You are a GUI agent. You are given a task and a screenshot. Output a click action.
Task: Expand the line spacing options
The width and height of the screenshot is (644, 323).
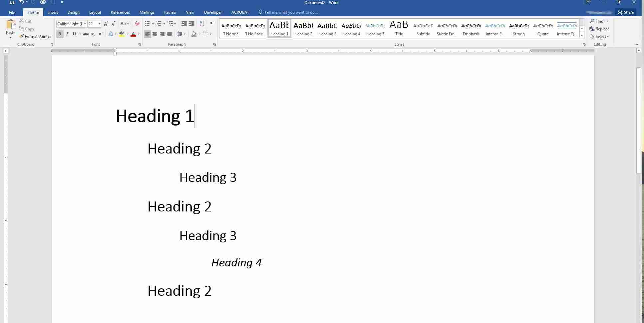[184, 34]
